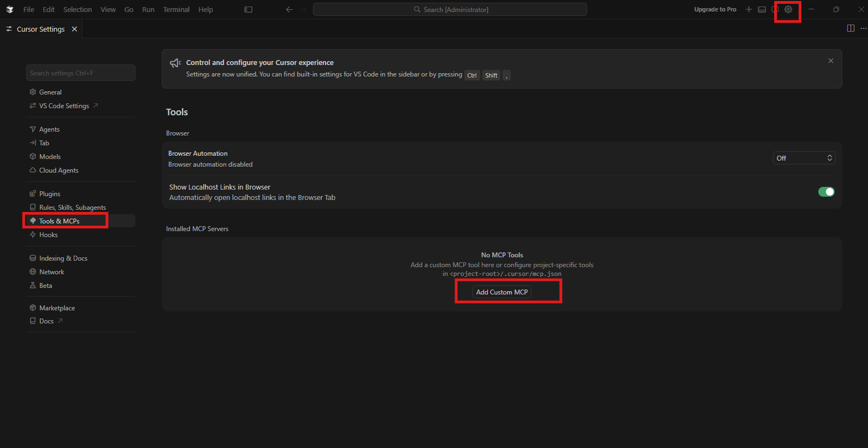Click the Search [Administrator] command bar
Image resolution: width=868 pixels, height=448 pixels.
click(450, 9)
